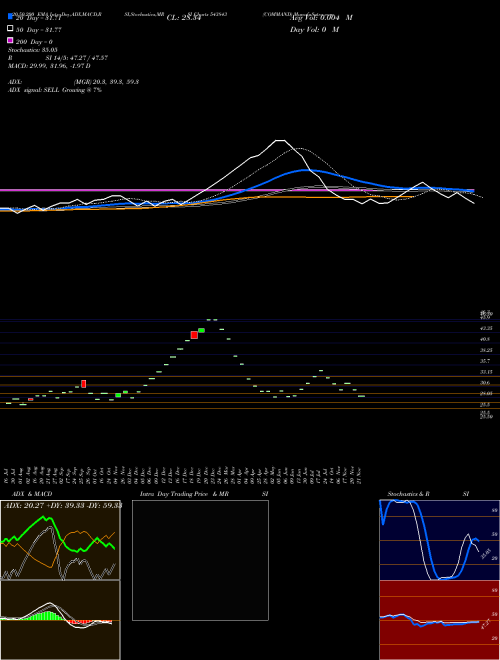This screenshot has height=660, width=500.
Task: Click the 'Intra Day Trading Price & MR SI' title
Action: (x=204, y=494)
